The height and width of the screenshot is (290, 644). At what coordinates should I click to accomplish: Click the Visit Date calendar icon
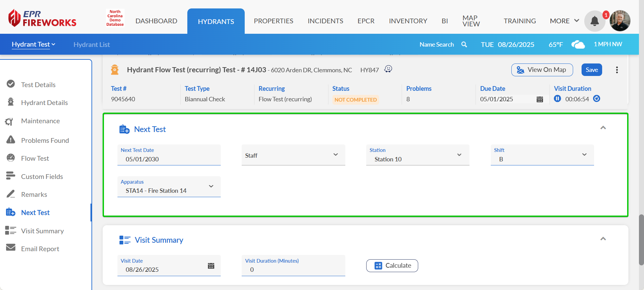(211, 266)
